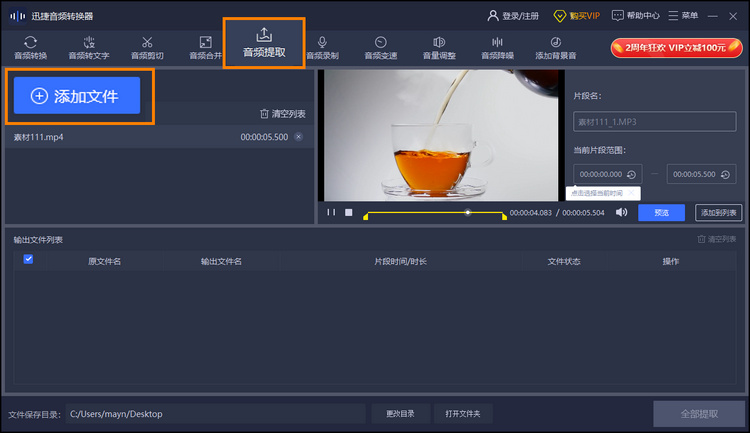Click the 打开文件夹 open folder button
The image size is (750, 433).
(463, 414)
